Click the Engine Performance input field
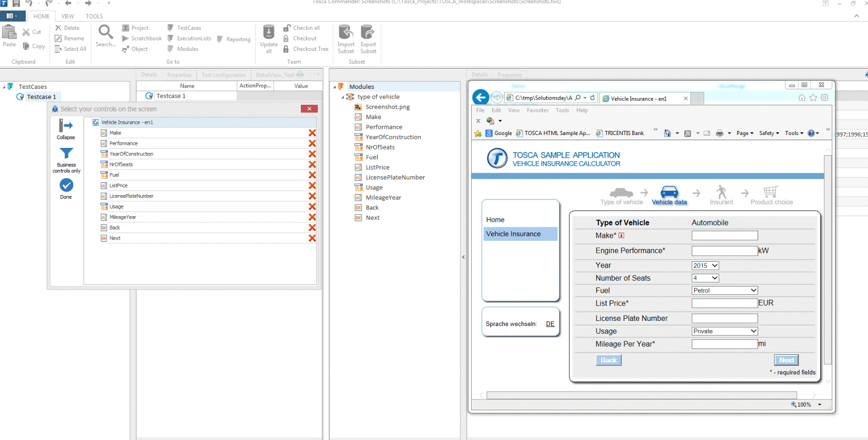This screenshot has height=440, width=868. click(x=725, y=251)
